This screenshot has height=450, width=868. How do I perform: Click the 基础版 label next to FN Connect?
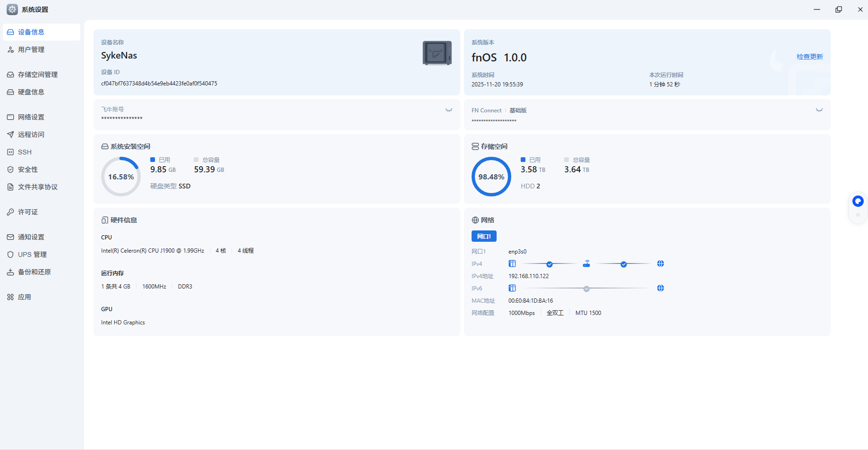518,110
